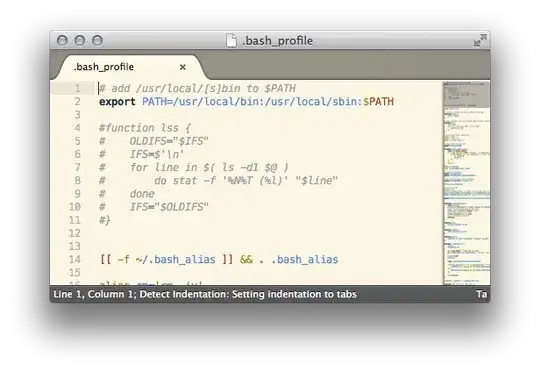Click the '#}' line
Screen dimensions: 540x372
pyautogui.click(x=105, y=220)
